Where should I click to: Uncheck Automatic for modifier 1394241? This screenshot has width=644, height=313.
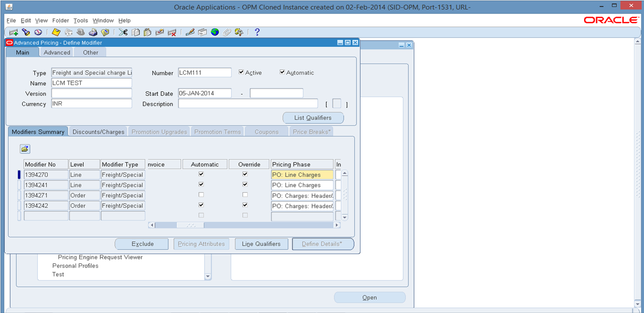click(201, 185)
